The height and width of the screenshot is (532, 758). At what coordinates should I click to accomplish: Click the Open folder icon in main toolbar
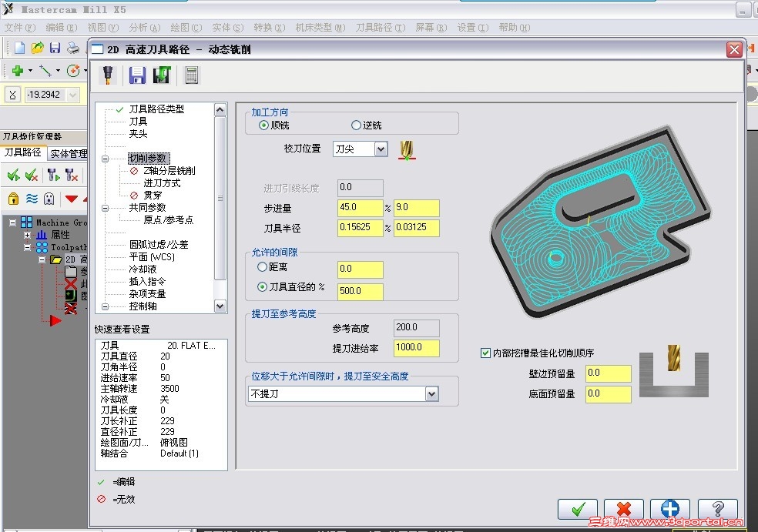click(x=37, y=48)
